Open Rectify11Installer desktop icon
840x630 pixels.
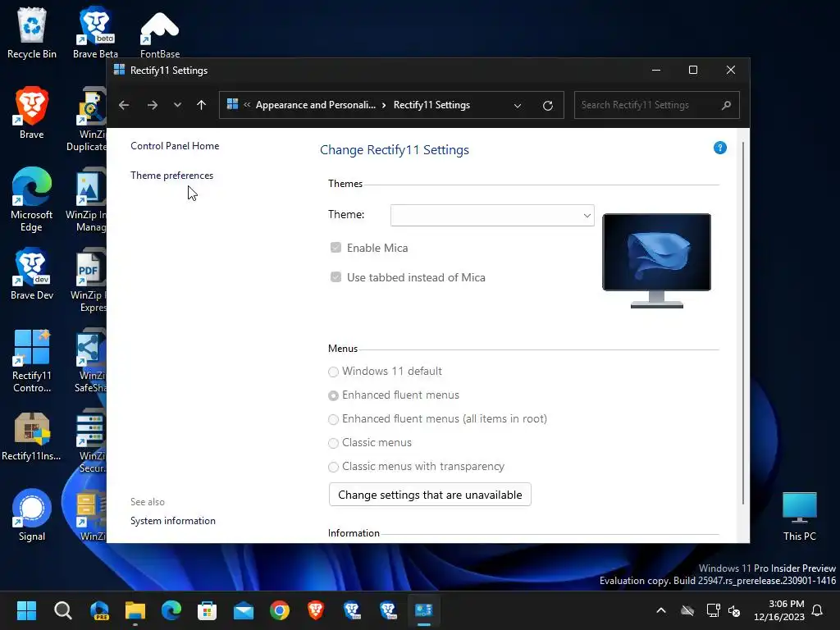pos(32,435)
